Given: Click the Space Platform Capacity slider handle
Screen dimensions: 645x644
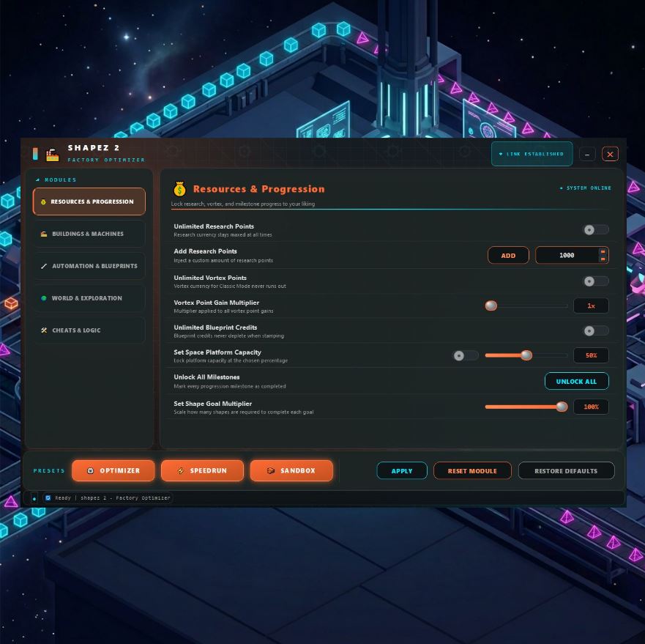Looking at the screenshot, I should click(526, 355).
